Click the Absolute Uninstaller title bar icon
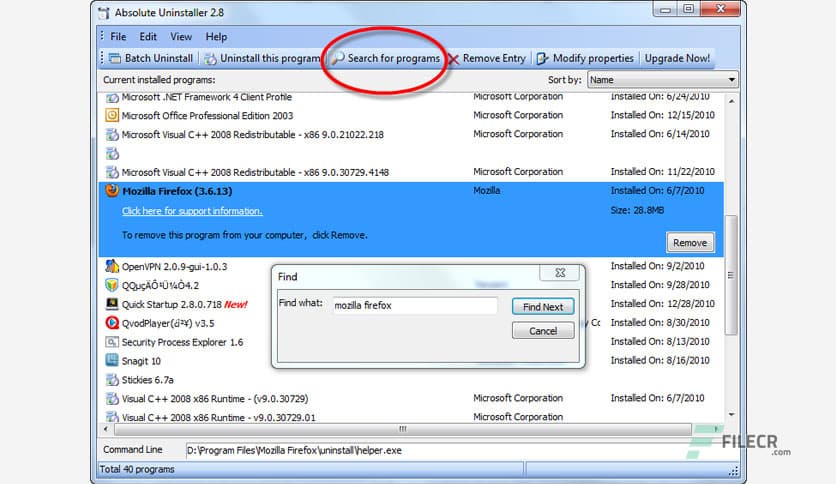 point(104,12)
